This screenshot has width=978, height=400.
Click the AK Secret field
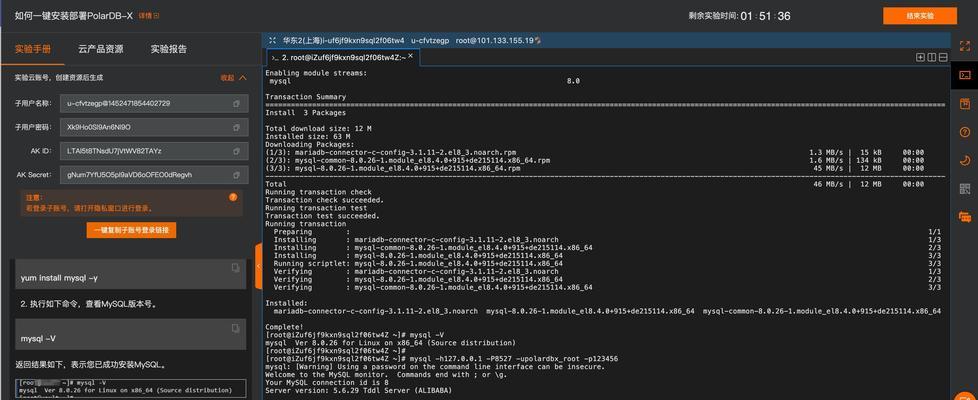pyautogui.click(x=155, y=175)
